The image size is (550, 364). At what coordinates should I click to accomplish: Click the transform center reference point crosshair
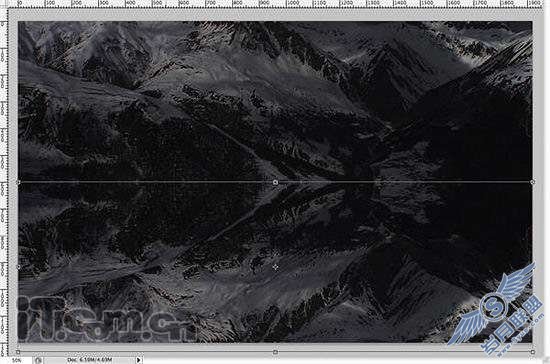click(275, 267)
